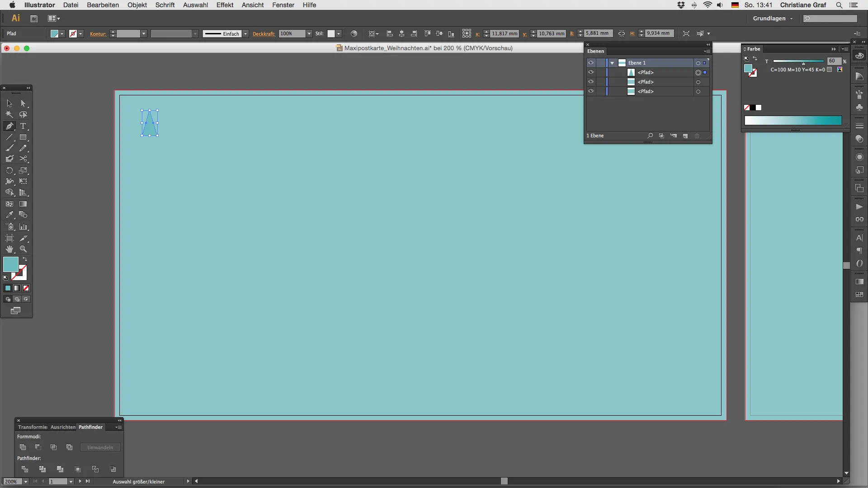Click the X position input field

pyautogui.click(x=504, y=33)
